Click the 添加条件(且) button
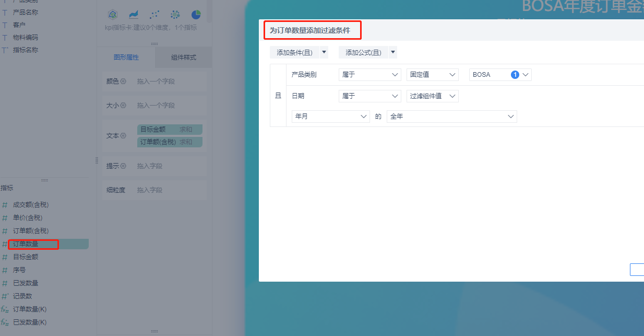Image resolution: width=644 pixels, height=336 pixels. tap(294, 52)
